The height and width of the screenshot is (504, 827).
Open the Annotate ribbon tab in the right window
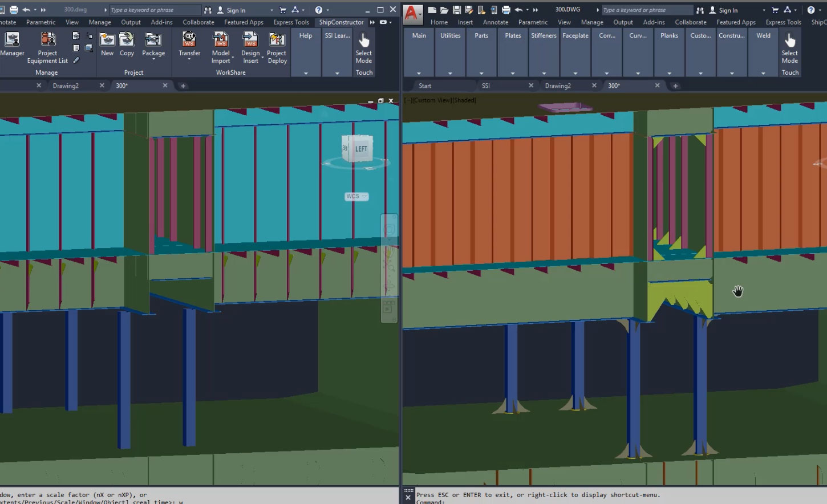pyautogui.click(x=495, y=22)
